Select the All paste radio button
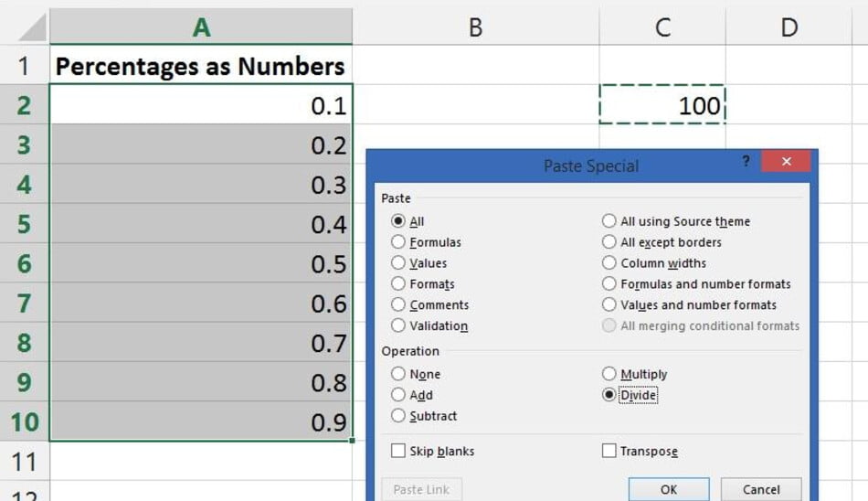This screenshot has width=868, height=501. (398, 220)
